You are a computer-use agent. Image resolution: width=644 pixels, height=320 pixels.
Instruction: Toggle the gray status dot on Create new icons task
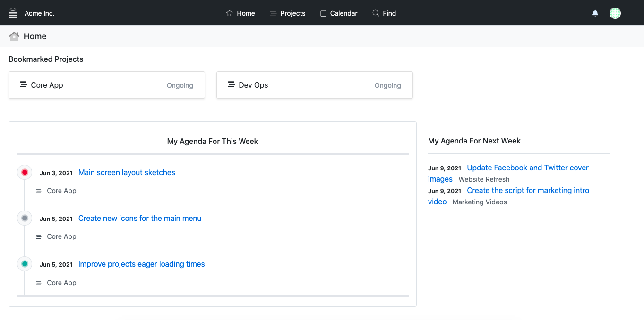click(x=24, y=218)
